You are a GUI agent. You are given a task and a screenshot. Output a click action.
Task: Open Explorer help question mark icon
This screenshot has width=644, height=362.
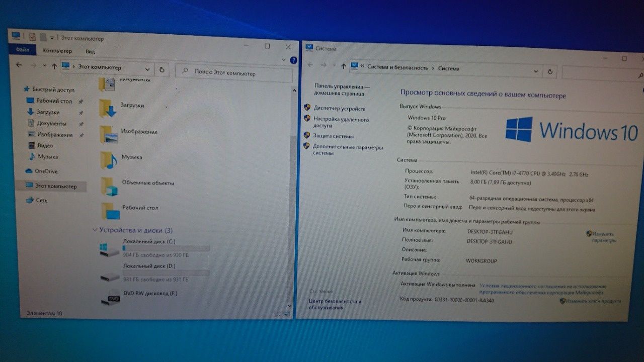click(x=293, y=60)
